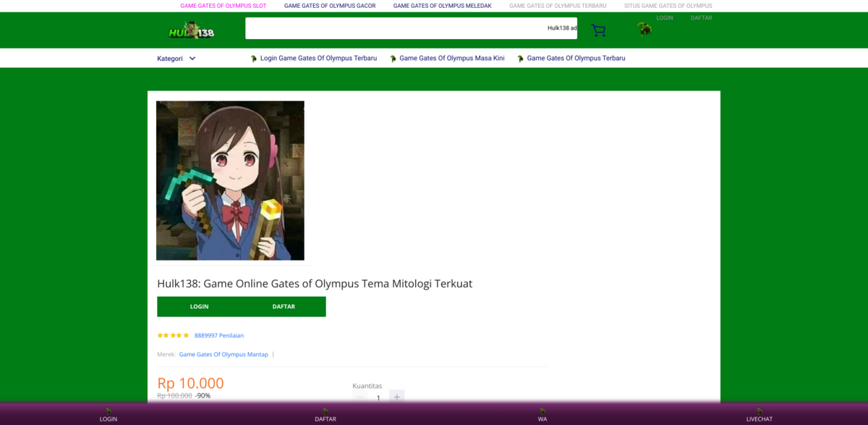This screenshot has height=425, width=868.
Task: Open Game Gates Of Olympus Gacor link
Action: pos(330,6)
